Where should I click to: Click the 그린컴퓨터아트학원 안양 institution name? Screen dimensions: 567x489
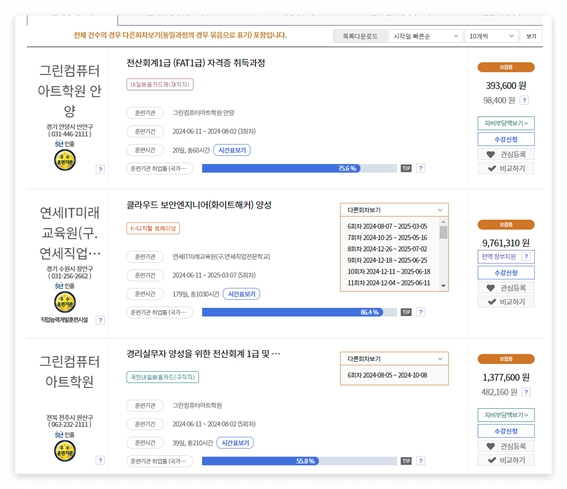pos(70,91)
